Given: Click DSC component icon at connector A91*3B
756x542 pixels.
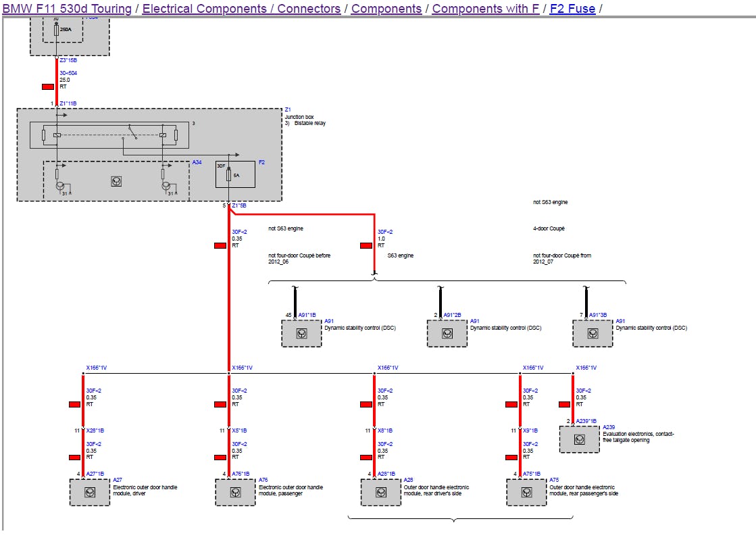Looking at the screenshot, I should [x=593, y=333].
